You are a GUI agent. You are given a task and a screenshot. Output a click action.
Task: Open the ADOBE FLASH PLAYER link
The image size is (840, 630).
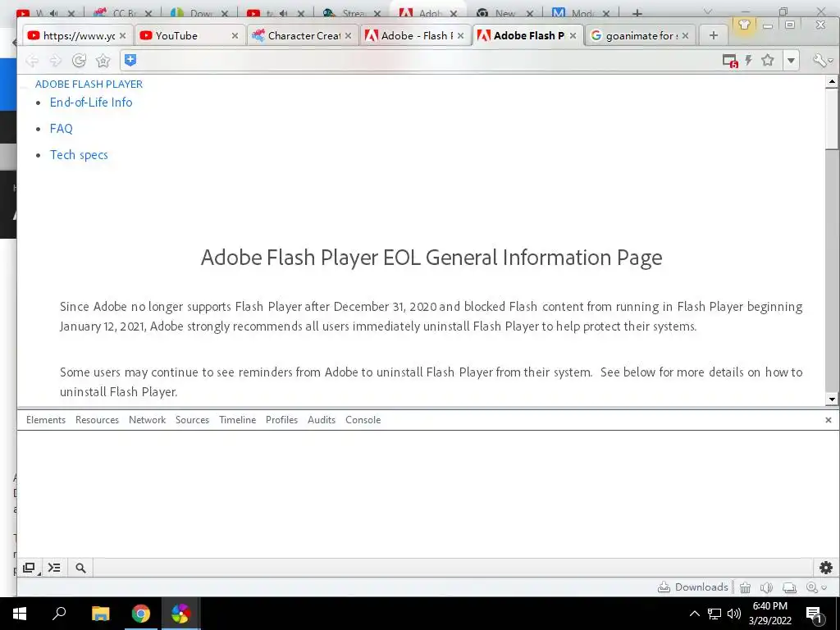pyautogui.click(x=89, y=84)
